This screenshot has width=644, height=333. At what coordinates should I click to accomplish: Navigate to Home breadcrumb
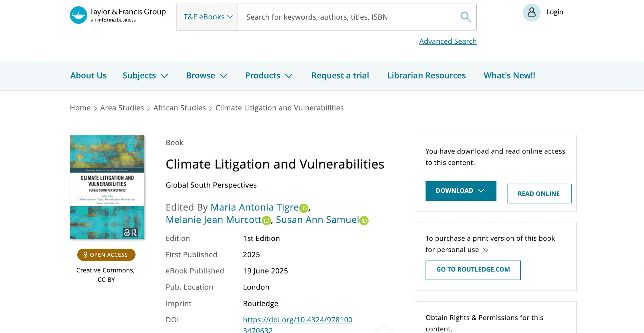click(80, 108)
